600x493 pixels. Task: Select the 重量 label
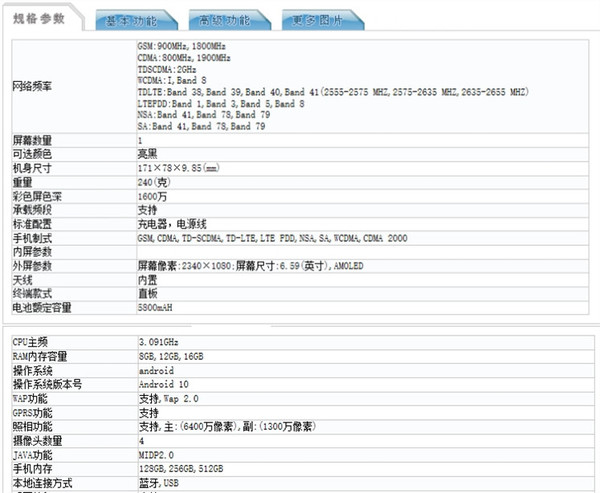[23, 183]
